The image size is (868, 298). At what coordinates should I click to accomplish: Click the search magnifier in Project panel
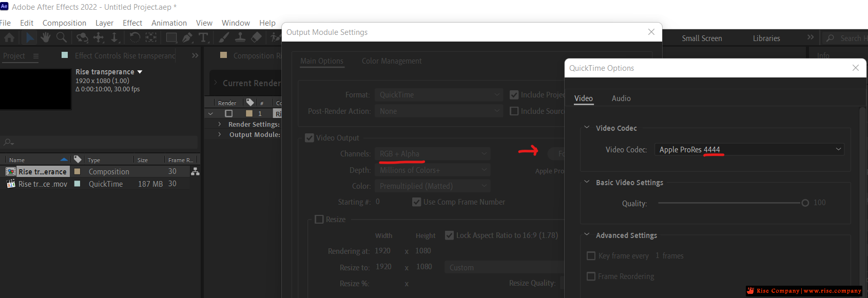pos(8,142)
